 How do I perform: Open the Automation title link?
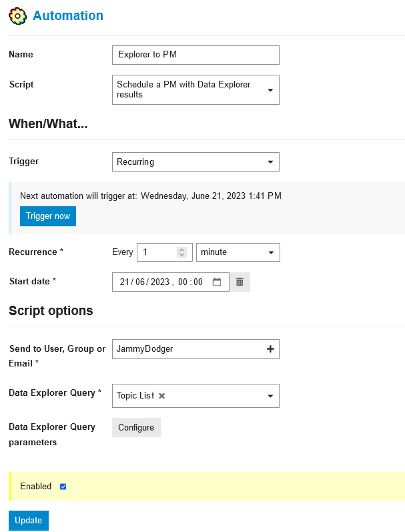pyautogui.click(x=68, y=15)
